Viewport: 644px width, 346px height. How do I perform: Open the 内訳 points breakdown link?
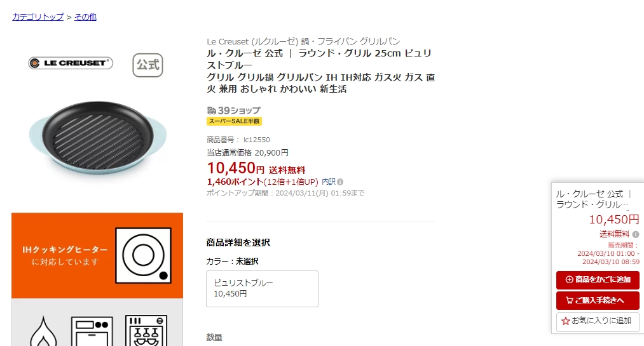point(329,182)
